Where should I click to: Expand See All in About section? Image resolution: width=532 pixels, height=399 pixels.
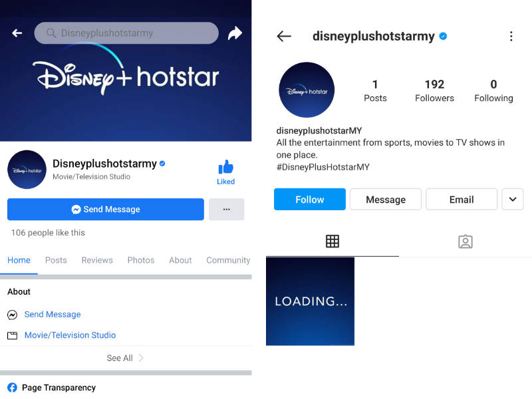[125, 358]
